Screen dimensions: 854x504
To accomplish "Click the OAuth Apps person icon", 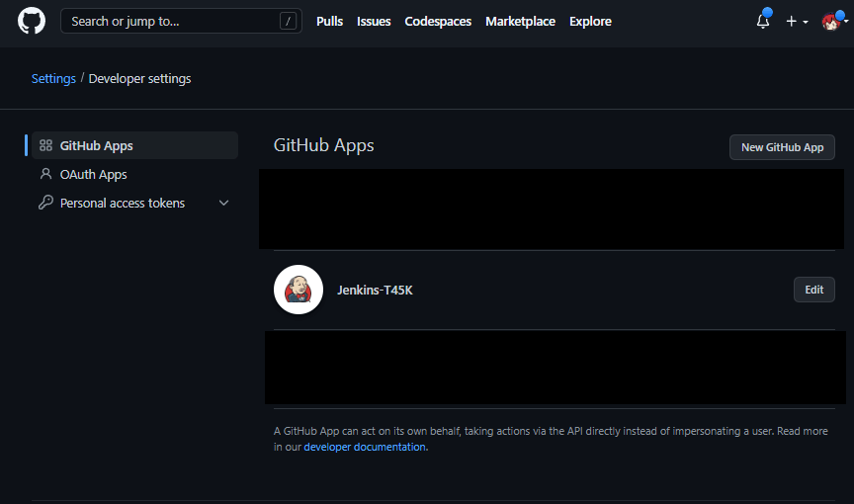I will click(x=45, y=174).
